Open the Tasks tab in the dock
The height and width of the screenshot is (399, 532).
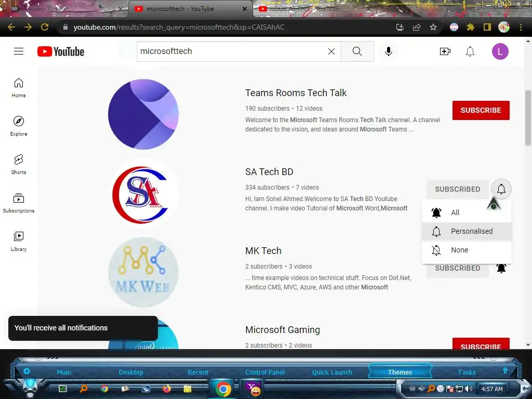point(467,372)
